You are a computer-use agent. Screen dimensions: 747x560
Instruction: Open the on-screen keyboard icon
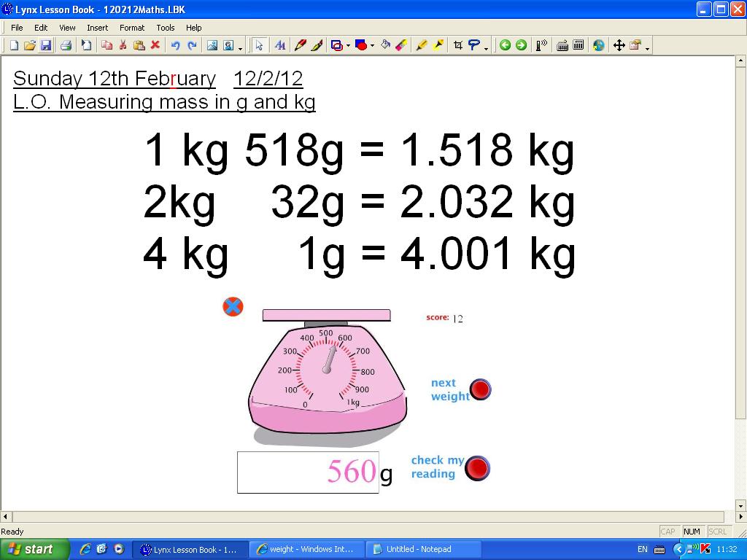tap(562, 45)
